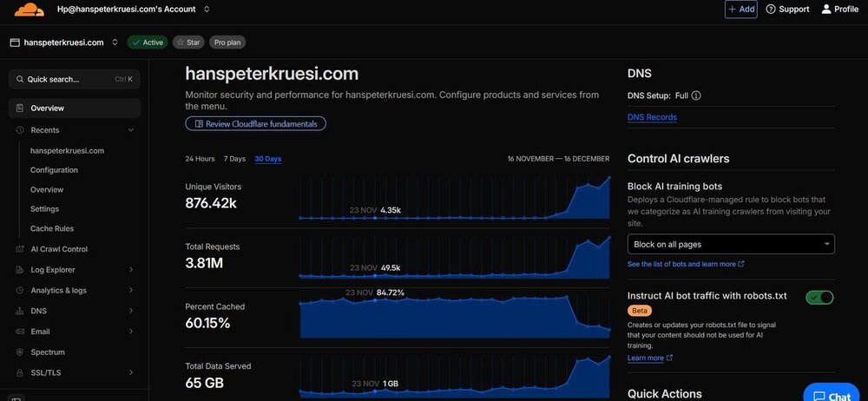Screen dimensions: 868x401
Task: Click the 876.42k Unique Visitors value
Action: [x=211, y=203]
